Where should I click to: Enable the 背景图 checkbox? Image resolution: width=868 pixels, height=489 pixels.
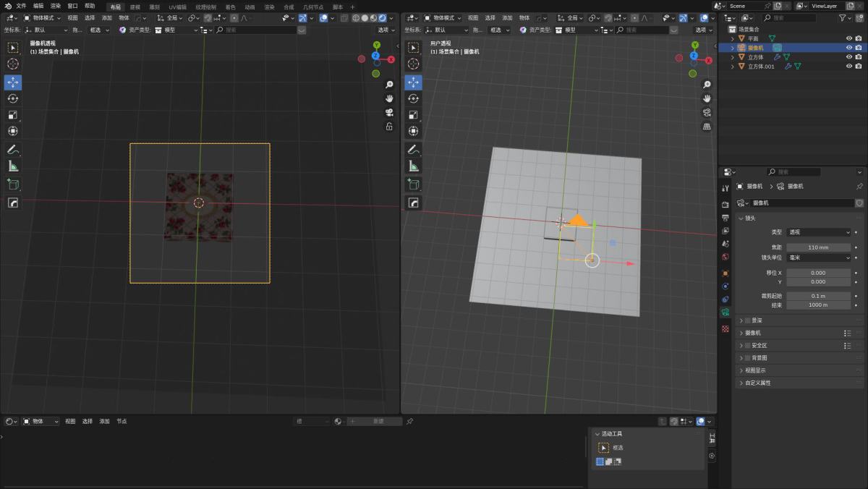pyautogui.click(x=748, y=358)
